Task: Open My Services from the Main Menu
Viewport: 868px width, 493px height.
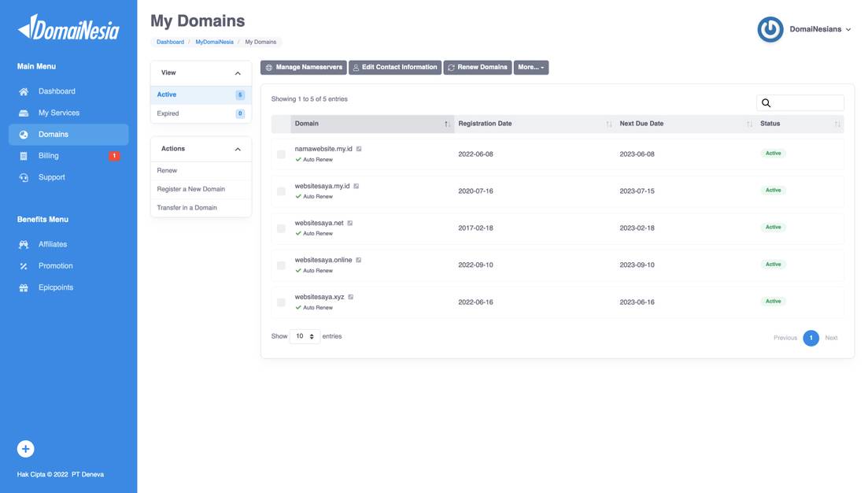Action: point(24,112)
